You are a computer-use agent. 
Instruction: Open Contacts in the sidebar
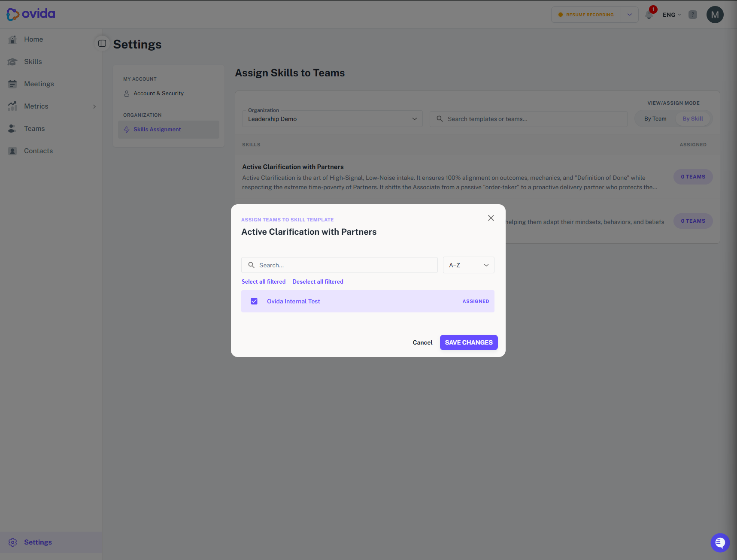click(38, 151)
